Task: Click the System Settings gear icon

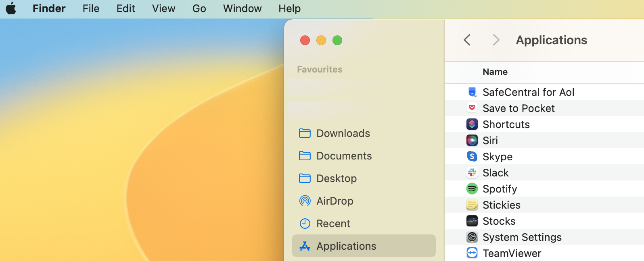Action: (x=472, y=237)
